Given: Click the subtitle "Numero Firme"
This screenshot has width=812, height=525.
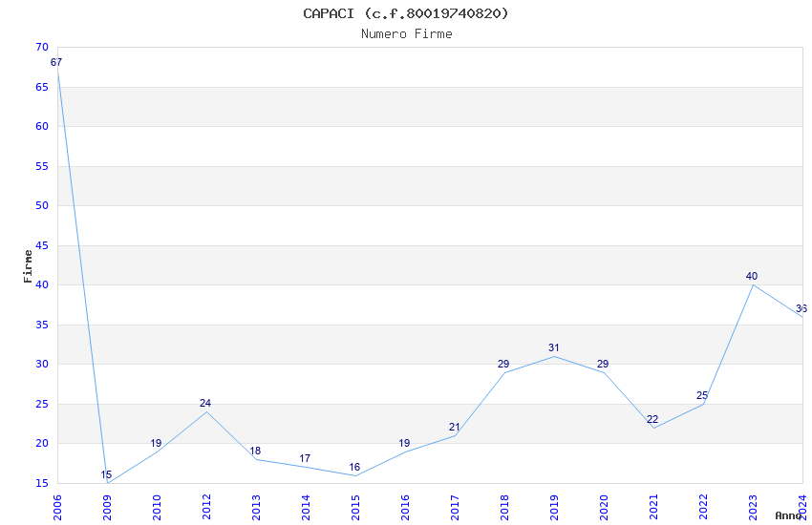Looking at the screenshot, I should click(407, 34).
